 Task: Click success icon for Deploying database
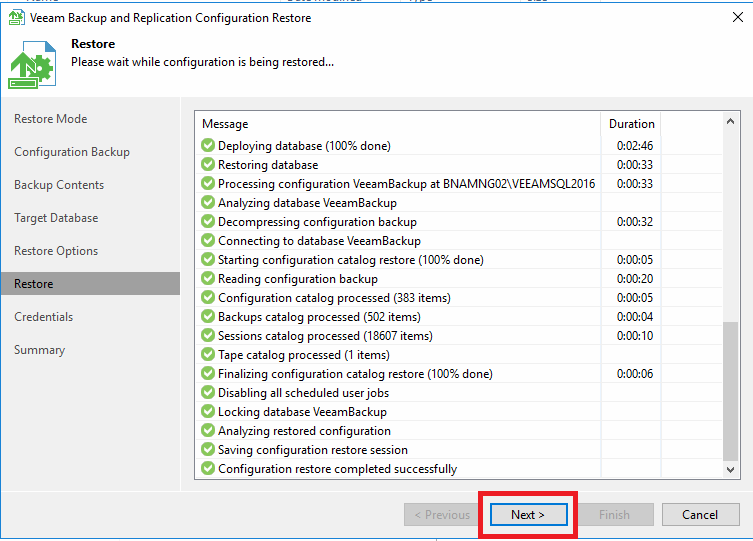click(x=208, y=145)
